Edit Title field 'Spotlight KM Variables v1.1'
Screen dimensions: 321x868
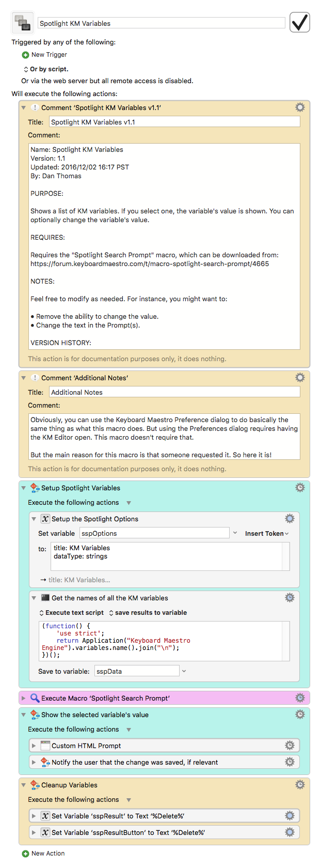174,122
